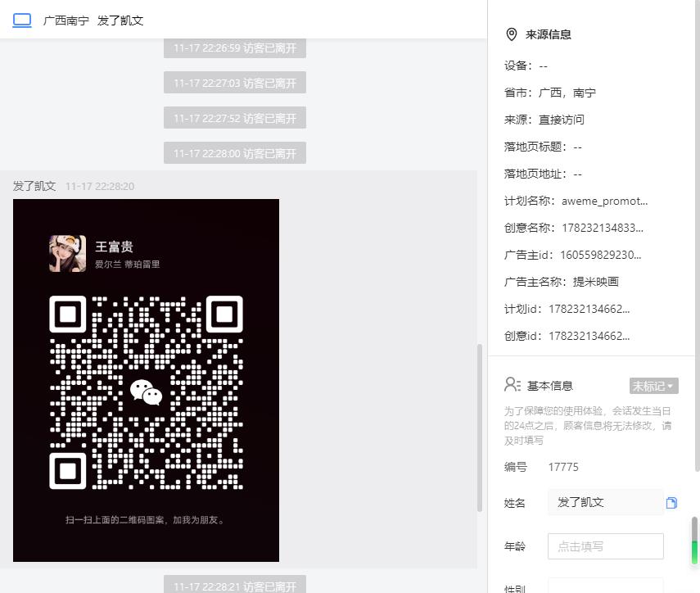This screenshot has height=593, width=700.
Task: Click the header text 广西南宁
Action: pyautogui.click(x=66, y=20)
